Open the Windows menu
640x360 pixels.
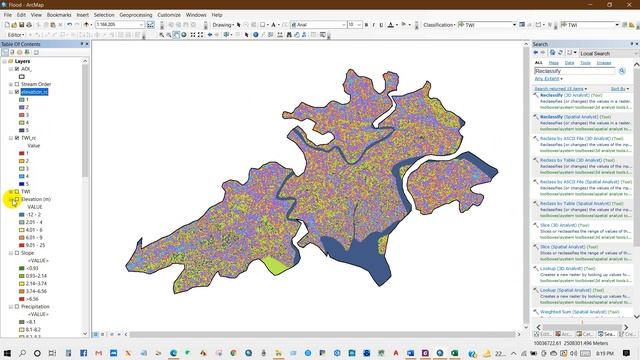pos(196,15)
